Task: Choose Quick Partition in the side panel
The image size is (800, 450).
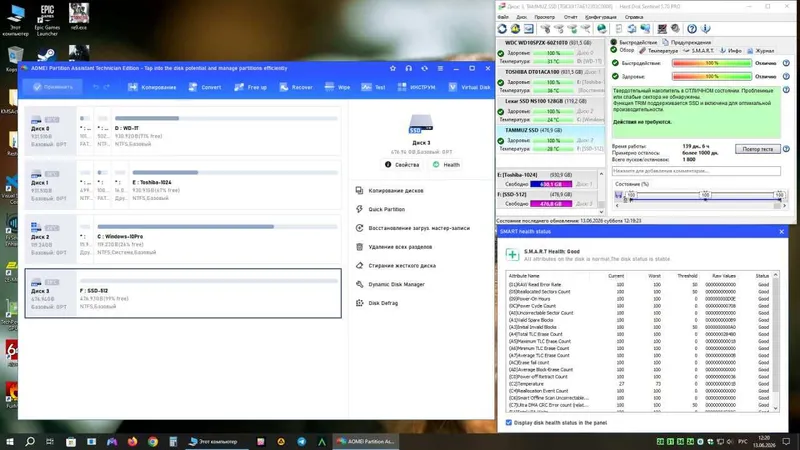Action: 380,209
